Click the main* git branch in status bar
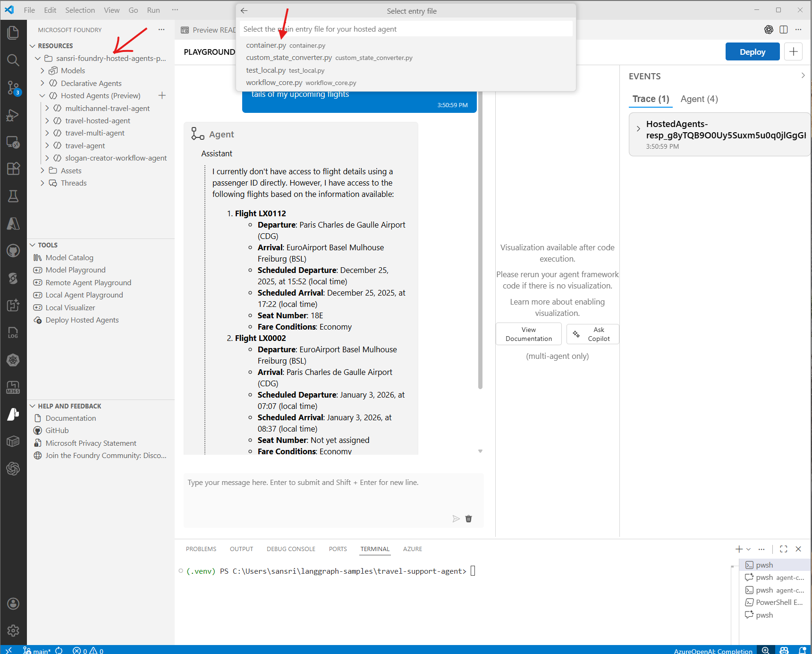The image size is (812, 654). click(x=37, y=650)
